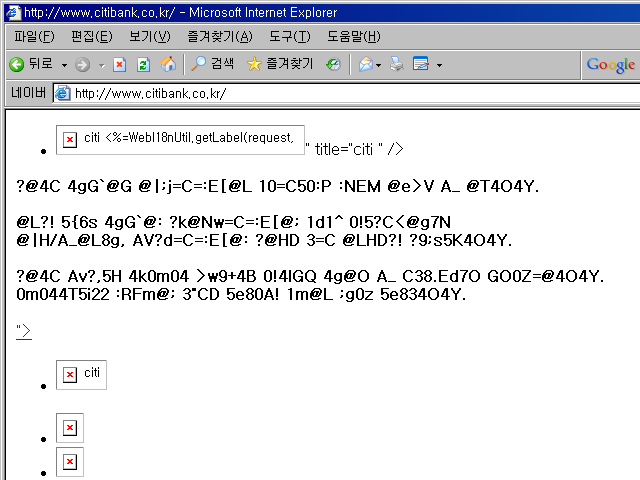Click the Google toolbar logo

[611, 65]
